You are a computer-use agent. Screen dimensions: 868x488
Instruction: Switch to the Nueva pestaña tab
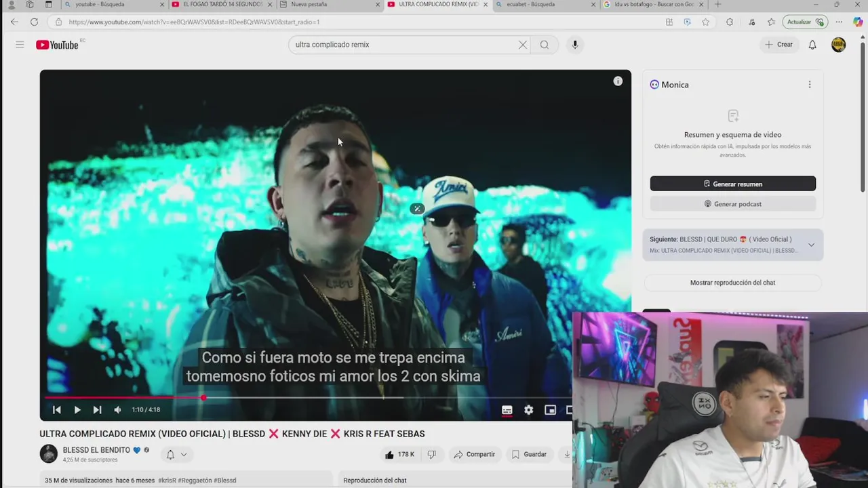[x=329, y=5]
